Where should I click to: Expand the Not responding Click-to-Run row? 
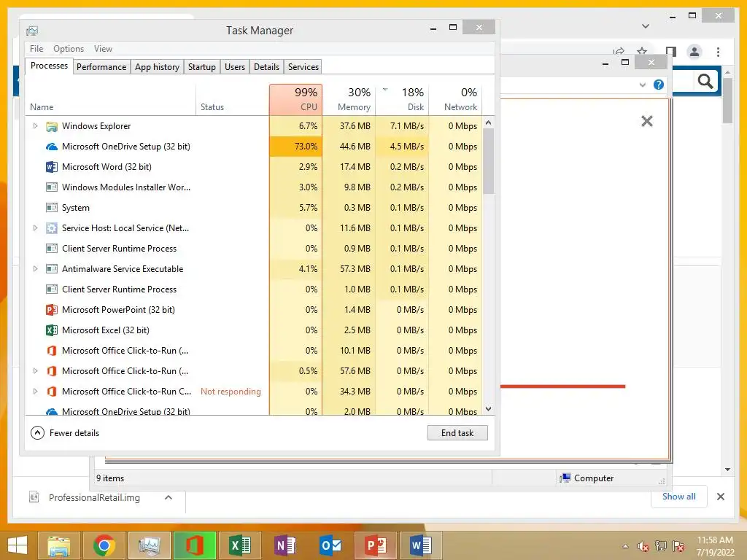click(35, 391)
